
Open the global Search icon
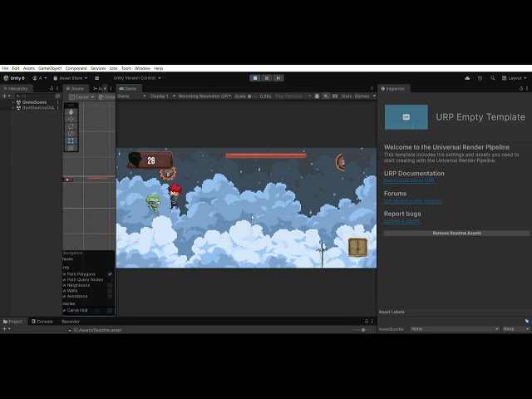coord(493,78)
